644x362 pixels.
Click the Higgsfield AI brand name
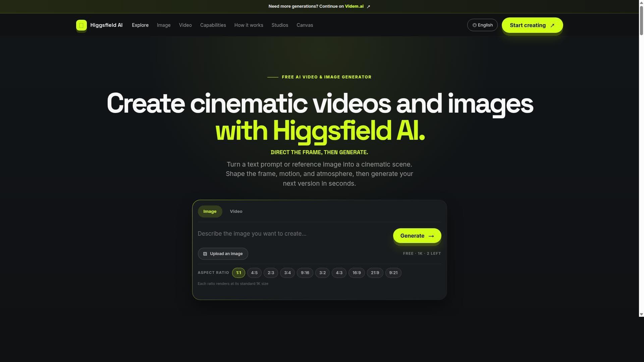click(106, 25)
